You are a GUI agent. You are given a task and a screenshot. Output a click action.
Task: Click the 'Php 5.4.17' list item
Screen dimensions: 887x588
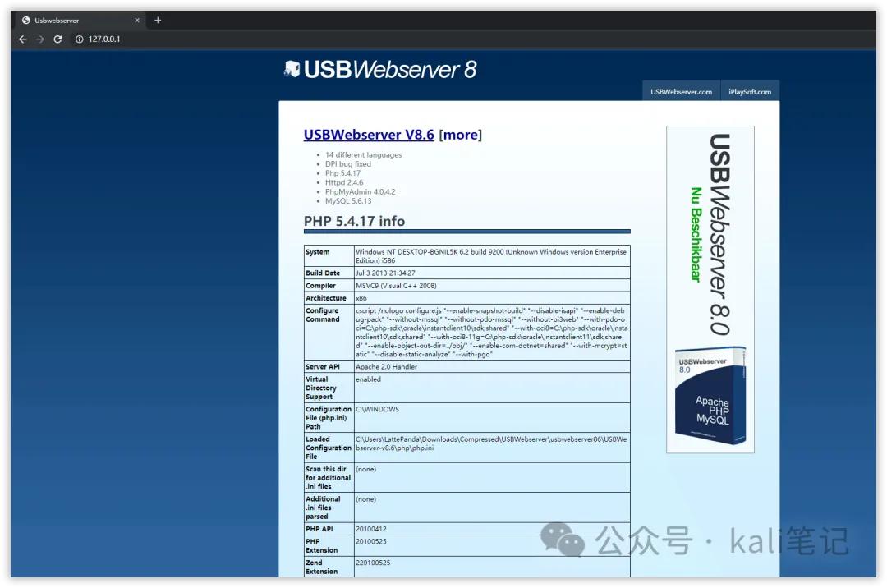pyautogui.click(x=342, y=173)
